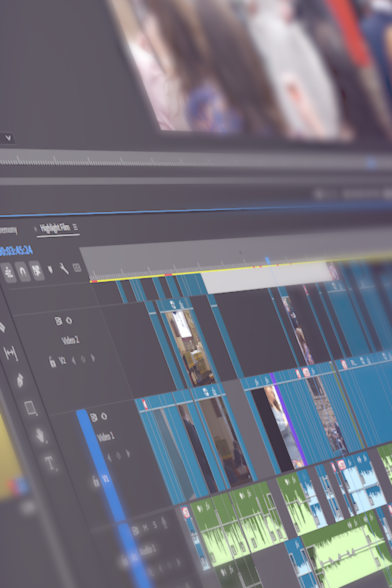Click the blue timeline playhead handle

pos(268,261)
